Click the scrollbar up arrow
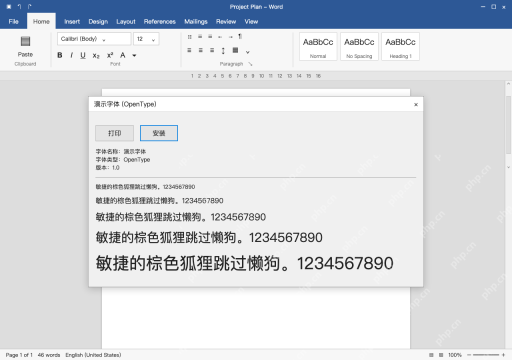 [x=508, y=84]
